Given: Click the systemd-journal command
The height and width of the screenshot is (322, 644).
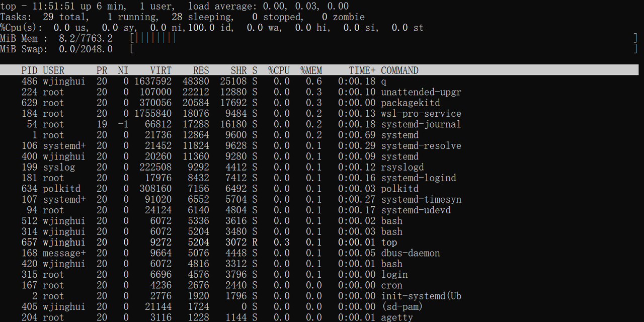Looking at the screenshot, I should pyautogui.click(x=421, y=124).
